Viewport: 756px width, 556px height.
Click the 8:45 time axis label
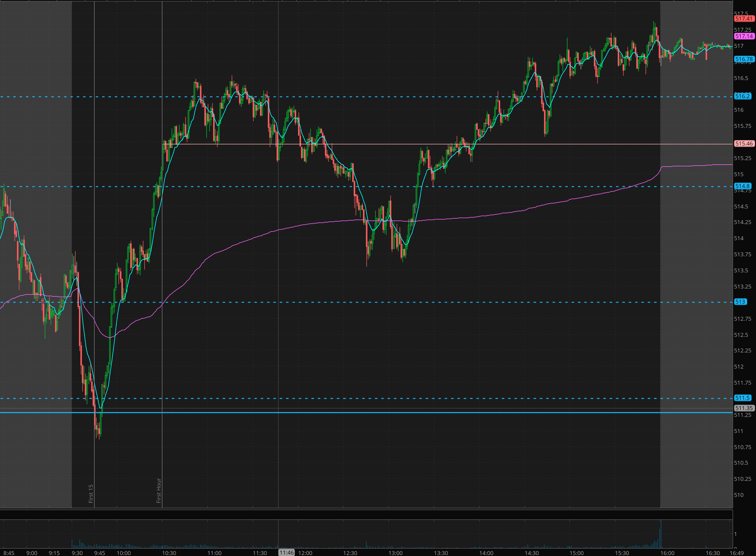tap(9, 553)
